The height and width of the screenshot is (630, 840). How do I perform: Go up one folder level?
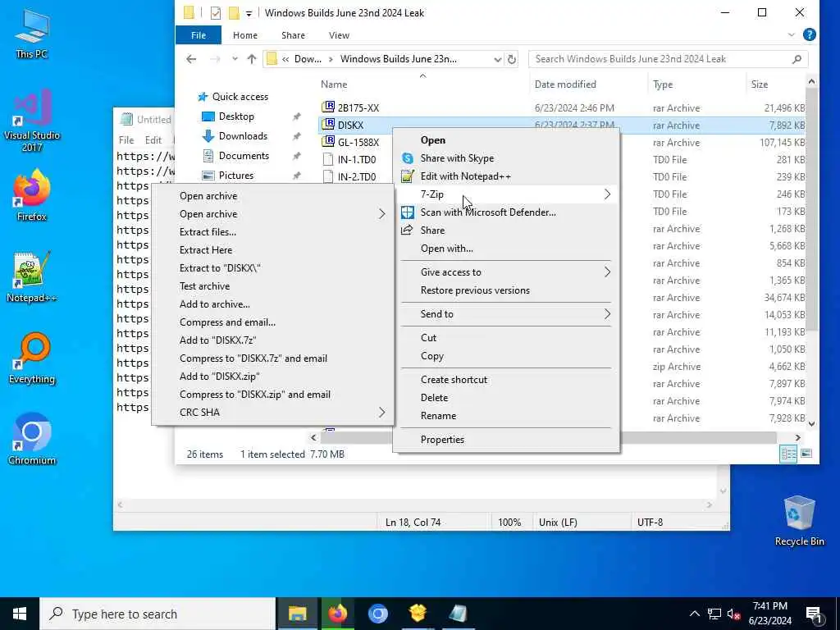coord(252,59)
